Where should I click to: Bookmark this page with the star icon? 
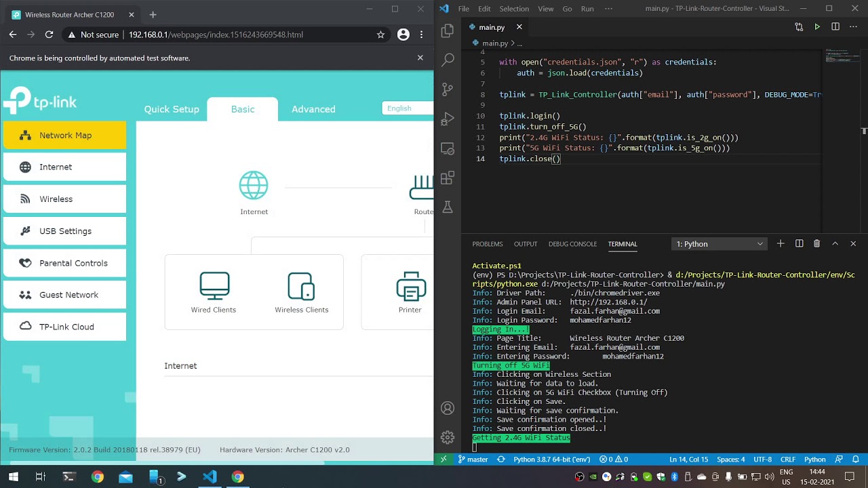tap(380, 35)
